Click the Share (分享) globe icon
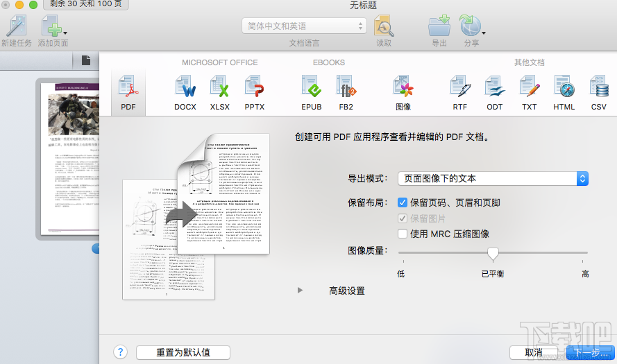The height and width of the screenshot is (364, 617). [470, 26]
